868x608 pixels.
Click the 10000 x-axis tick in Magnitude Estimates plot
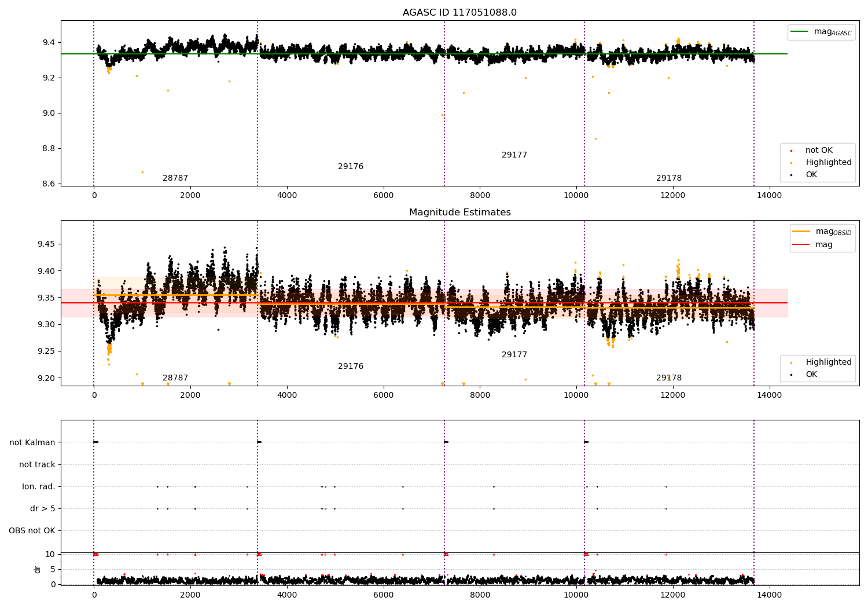576,395
